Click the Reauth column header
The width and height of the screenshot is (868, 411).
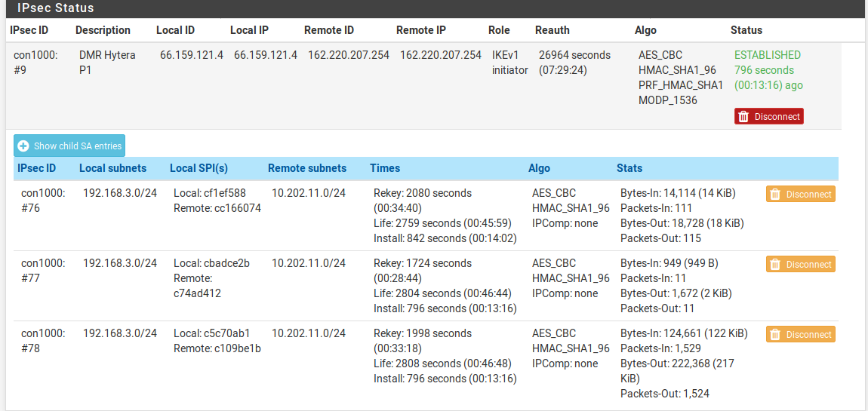coord(552,30)
